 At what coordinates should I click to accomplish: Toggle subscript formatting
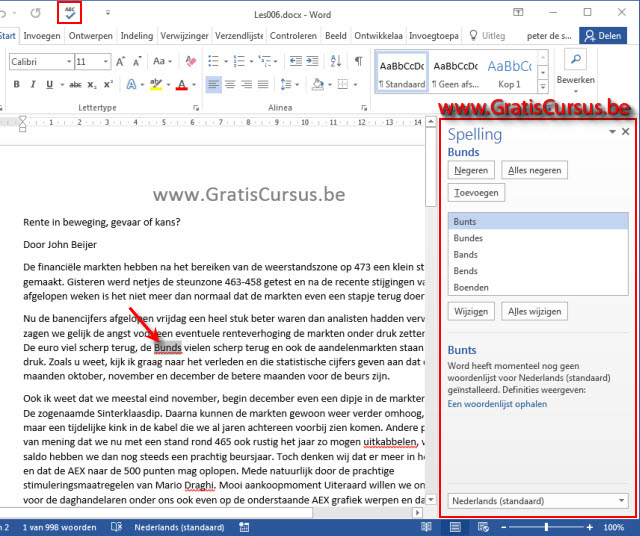click(92, 85)
